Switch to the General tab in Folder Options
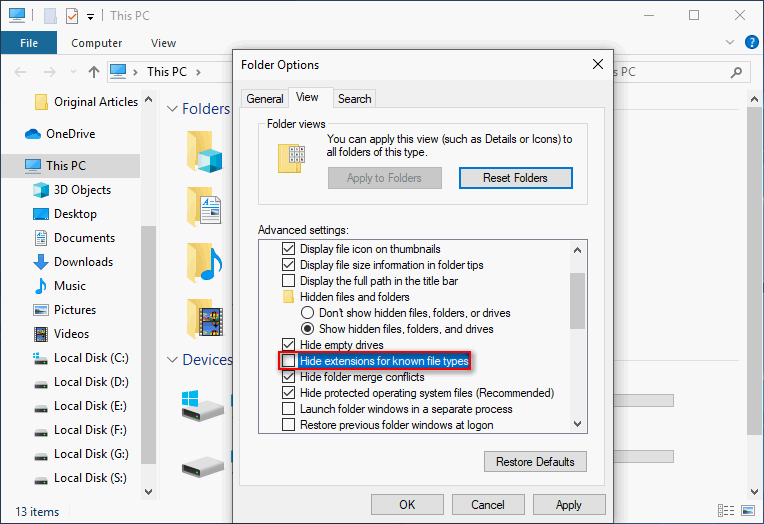The image size is (764, 524). (265, 98)
